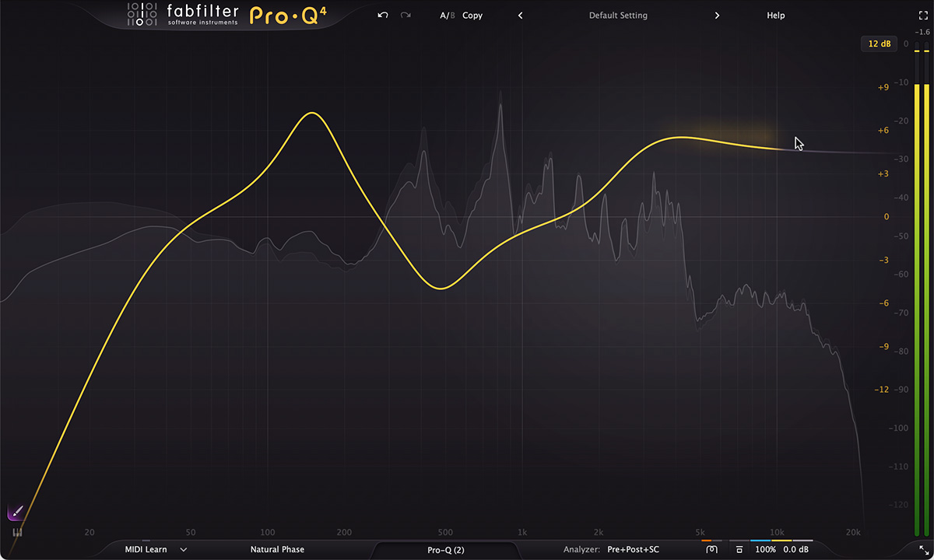Show the piano keyboard display
This screenshot has height=560, width=934.
[x=16, y=533]
